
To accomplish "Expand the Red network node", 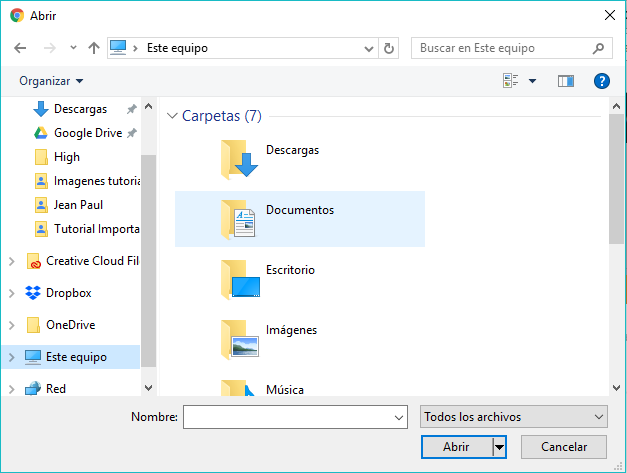I will [12, 389].
